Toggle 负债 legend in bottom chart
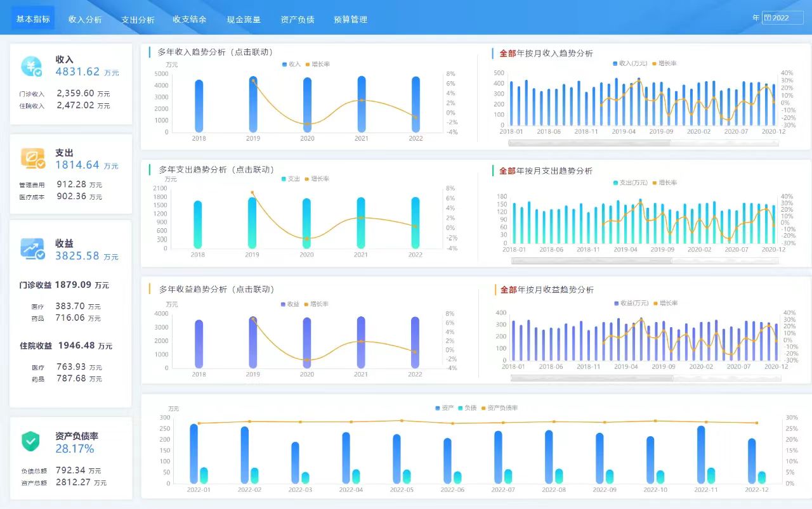This screenshot has width=812, height=509. coord(468,408)
